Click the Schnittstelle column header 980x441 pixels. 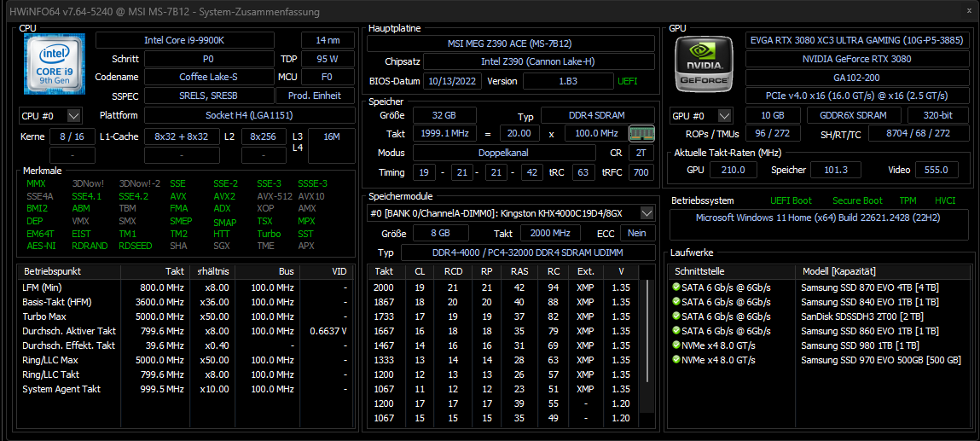(732, 272)
